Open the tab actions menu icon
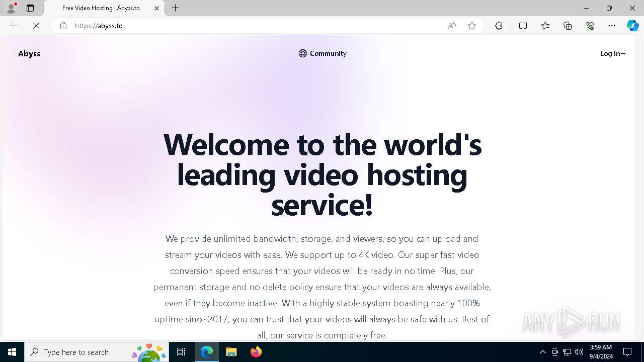 (x=30, y=8)
